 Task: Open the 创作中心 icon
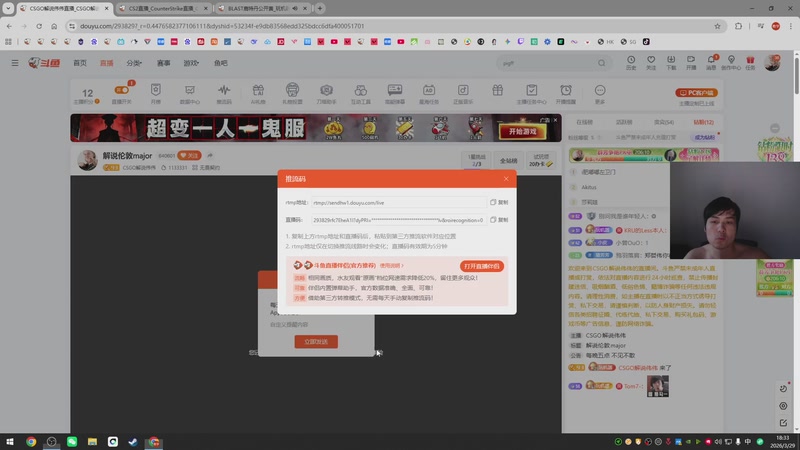[x=731, y=63]
